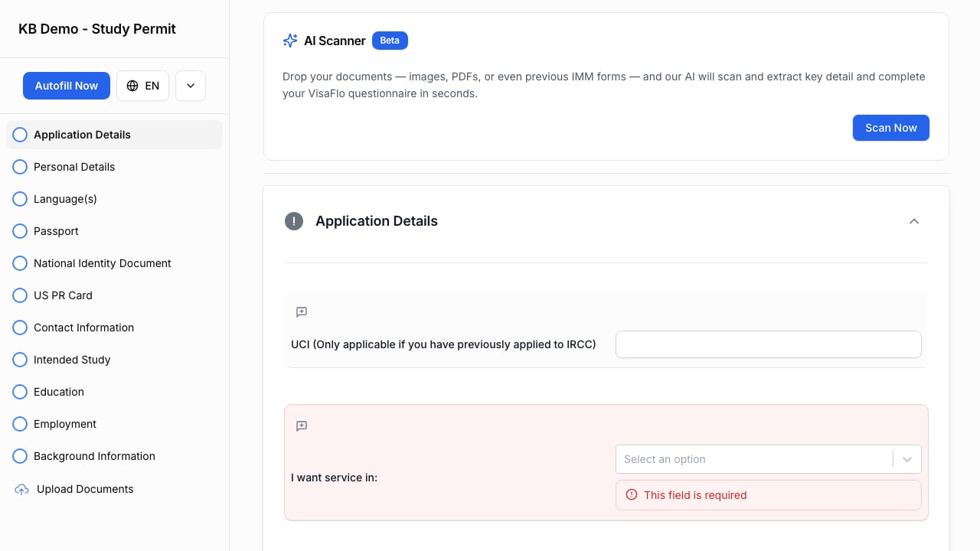This screenshot has height=551, width=980.
Task: Collapse the Application Details section
Action: [x=913, y=221]
